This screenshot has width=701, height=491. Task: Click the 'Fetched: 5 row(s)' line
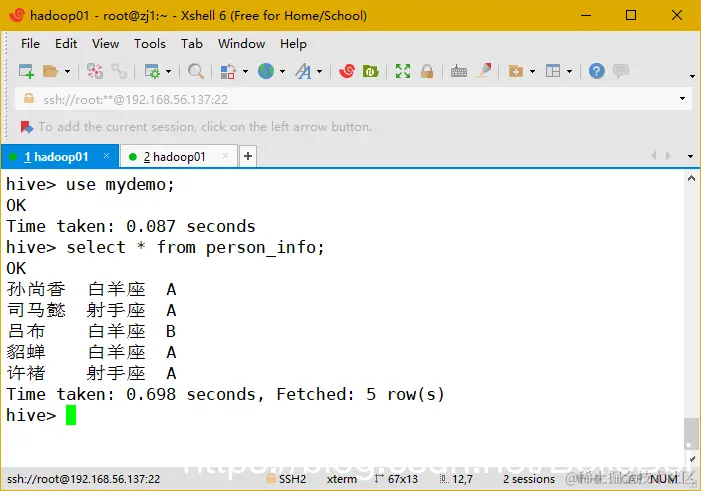(226, 394)
